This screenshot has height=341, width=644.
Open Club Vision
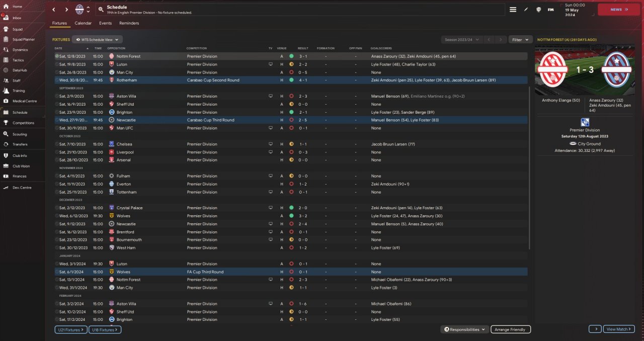coord(22,166)
